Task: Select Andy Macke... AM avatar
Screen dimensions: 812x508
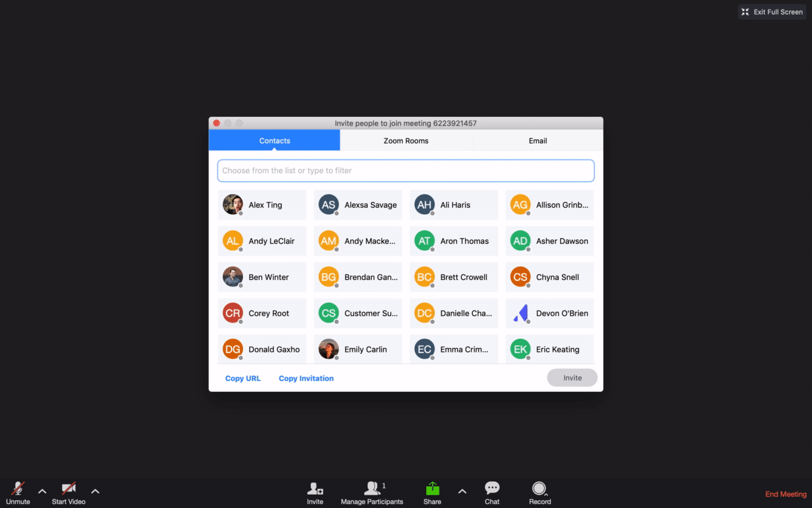Action: pyautogui.click(x=329, y=241)
